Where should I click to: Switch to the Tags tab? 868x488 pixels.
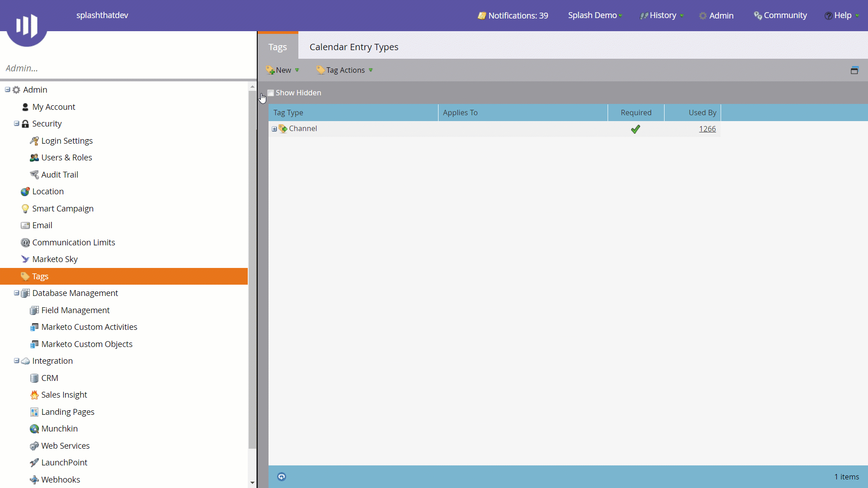278,47
